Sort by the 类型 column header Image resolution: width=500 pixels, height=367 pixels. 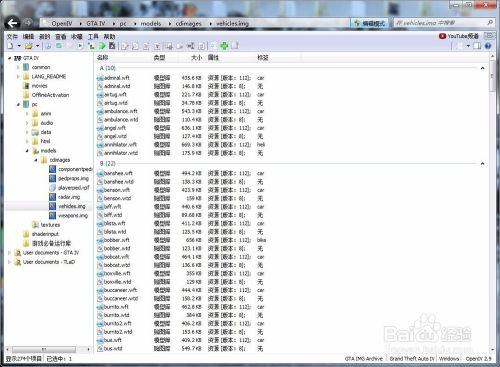(159, 58)
